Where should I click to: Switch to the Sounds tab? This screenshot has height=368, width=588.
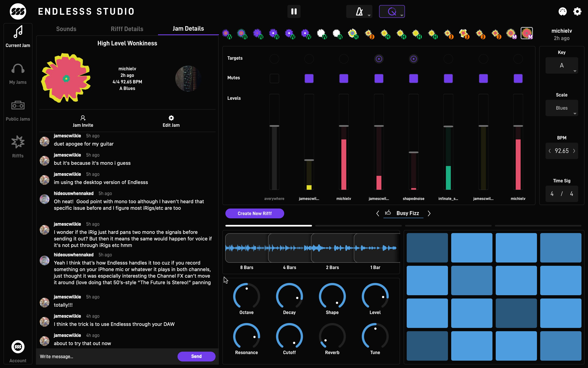click(66, 29)
